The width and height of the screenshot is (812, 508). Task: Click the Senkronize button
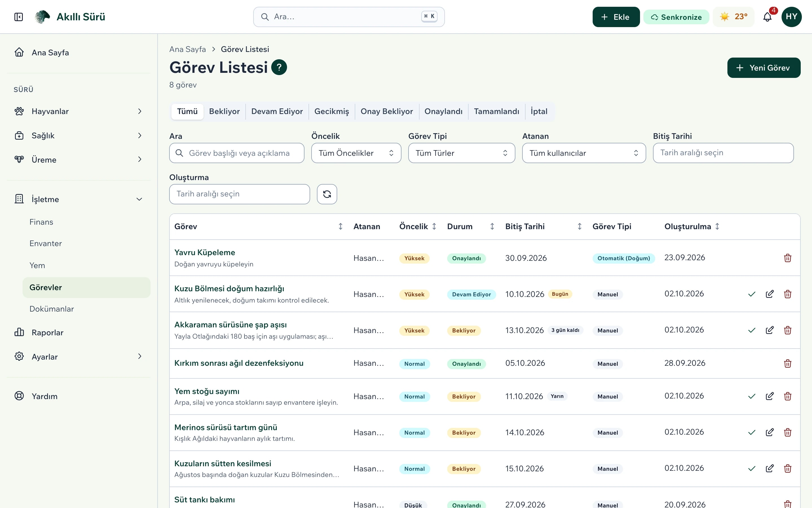click(676, 17)
